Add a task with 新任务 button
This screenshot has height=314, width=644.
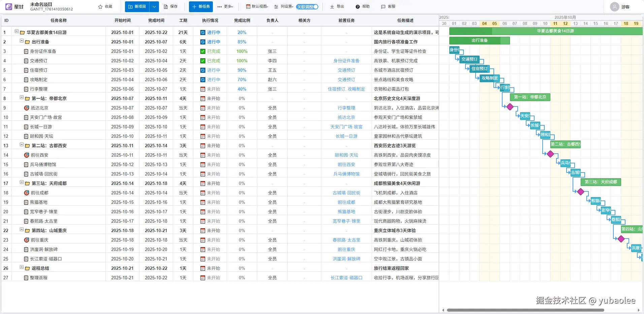201,7
